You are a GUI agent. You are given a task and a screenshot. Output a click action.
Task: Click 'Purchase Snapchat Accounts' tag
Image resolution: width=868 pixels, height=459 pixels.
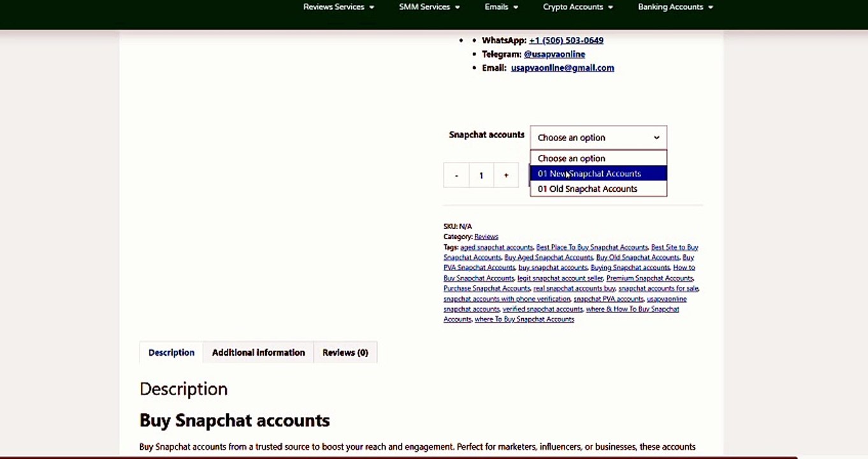487,288
